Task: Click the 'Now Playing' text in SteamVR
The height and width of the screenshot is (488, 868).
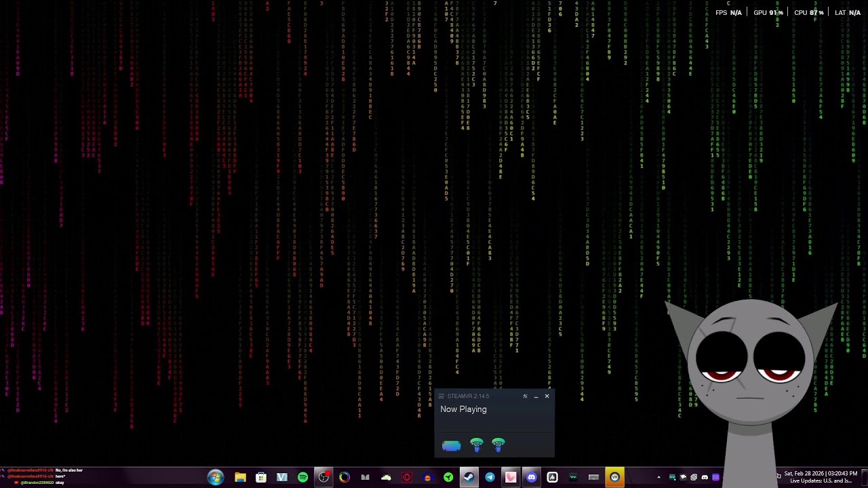Action: [x=463, y=409]
